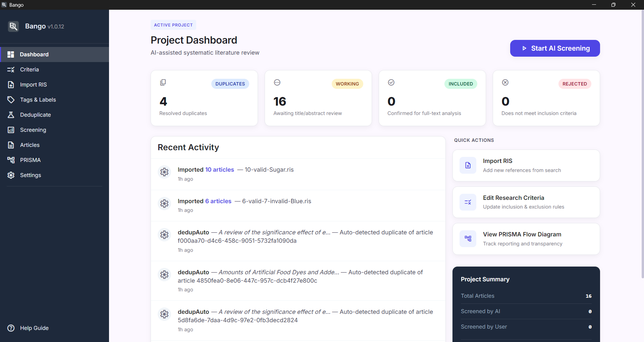This screenshot has height=342, width=644.
Task: Click the INCLUDED badge
Action: [461, 84]
